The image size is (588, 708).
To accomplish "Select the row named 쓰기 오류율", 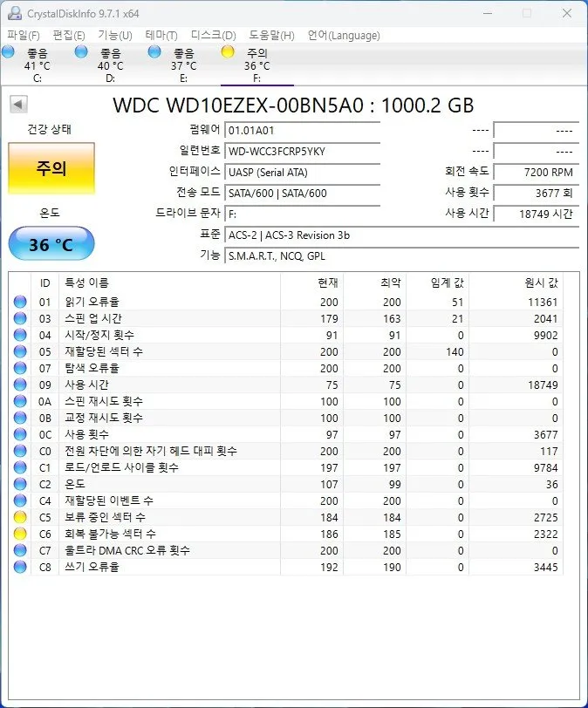I will [286, 567].
